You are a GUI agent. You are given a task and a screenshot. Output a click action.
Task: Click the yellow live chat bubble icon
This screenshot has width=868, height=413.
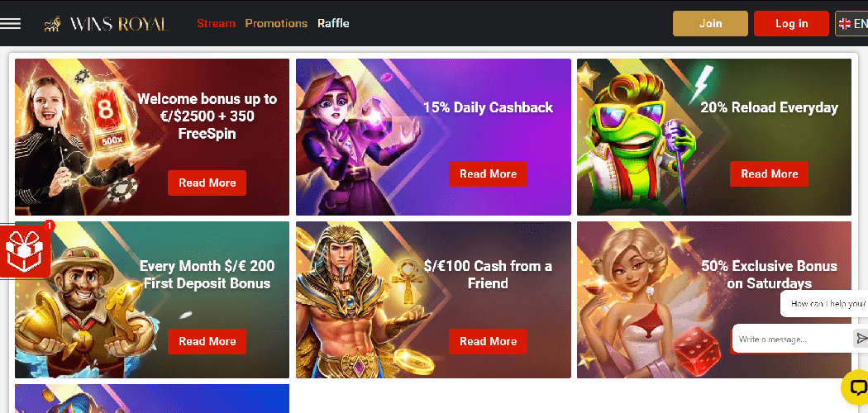point(856,387)
